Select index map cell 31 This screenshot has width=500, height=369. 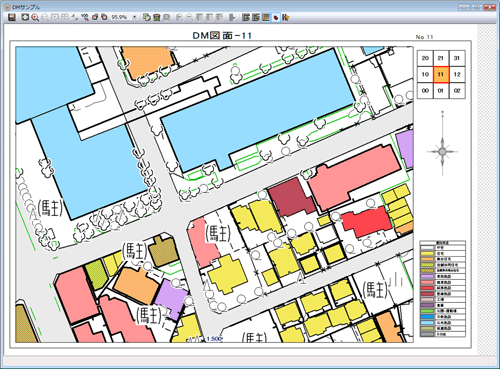tap(457, 58)
